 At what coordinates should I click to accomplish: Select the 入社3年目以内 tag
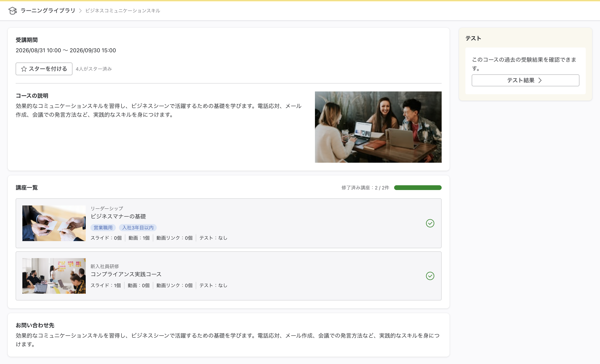pyautogui.click(x=138, y=228)
